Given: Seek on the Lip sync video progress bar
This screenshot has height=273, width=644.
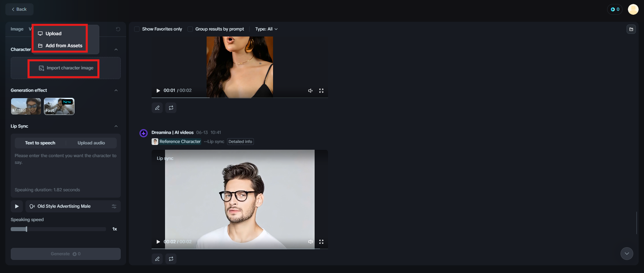Looking at the screenshot, I should pyautogui.click(x=239, y=249).
